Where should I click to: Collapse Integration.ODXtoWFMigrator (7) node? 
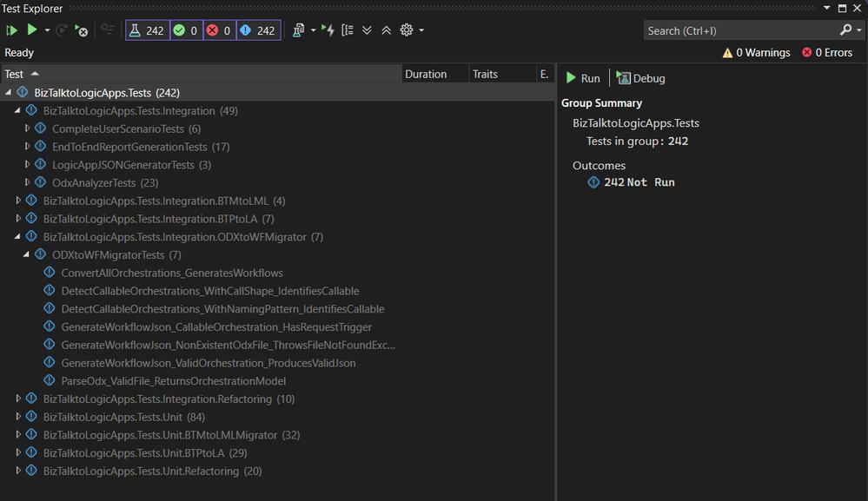[17, 236]
